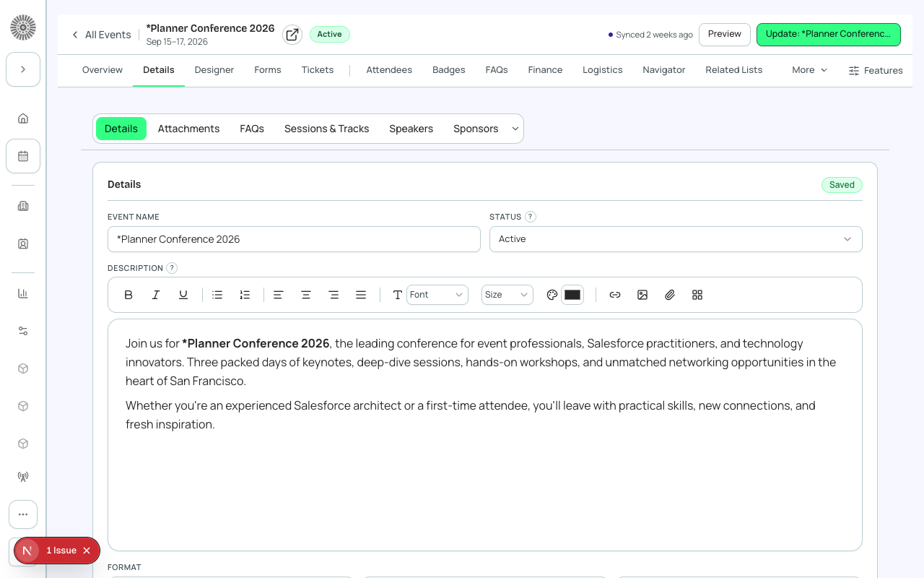Toggle numbered list
The width and height of the screenshot is (924, 578).
[x=245, y=295]
